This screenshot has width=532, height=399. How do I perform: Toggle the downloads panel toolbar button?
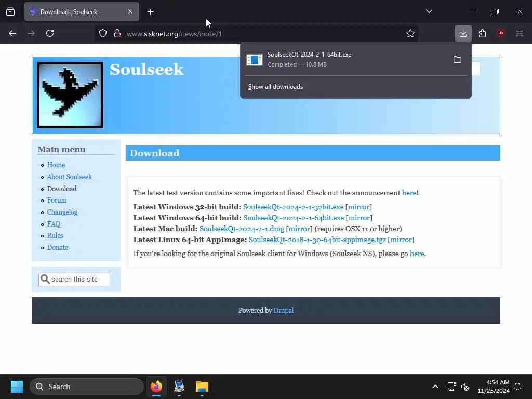tap(463, 33)
